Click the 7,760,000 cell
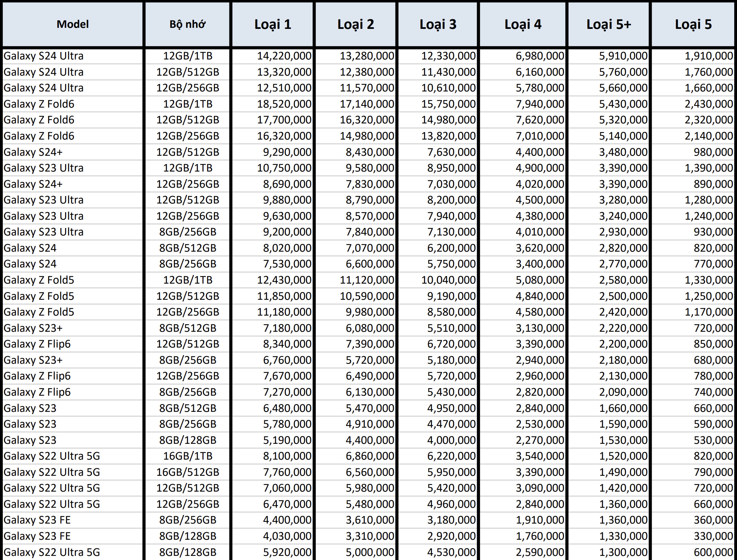The image size is (737, 560). coord(273,472)
